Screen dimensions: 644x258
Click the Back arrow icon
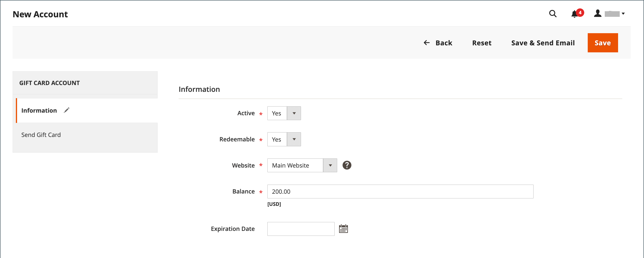[x=427, y=43]
